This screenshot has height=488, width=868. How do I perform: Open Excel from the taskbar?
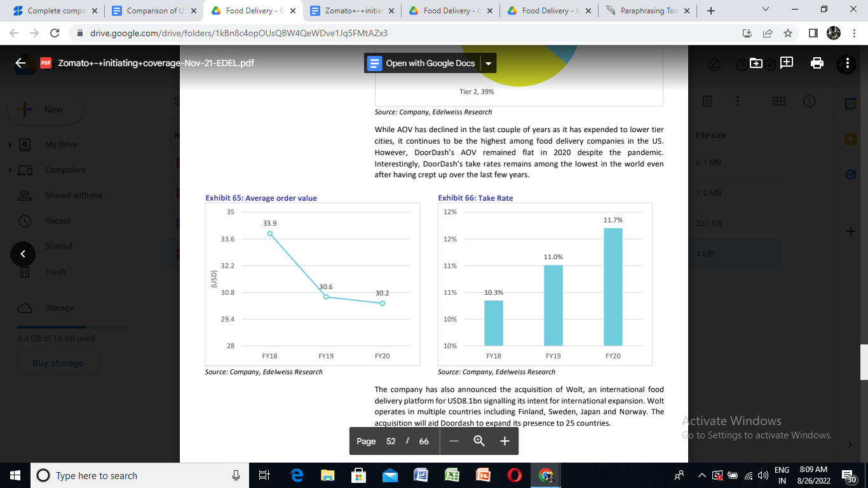(x=452, y=475)
